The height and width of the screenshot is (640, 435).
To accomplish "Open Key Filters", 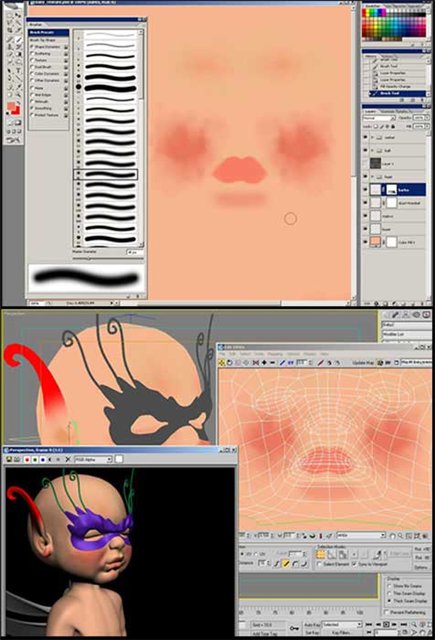I will (x=341, y=633).
